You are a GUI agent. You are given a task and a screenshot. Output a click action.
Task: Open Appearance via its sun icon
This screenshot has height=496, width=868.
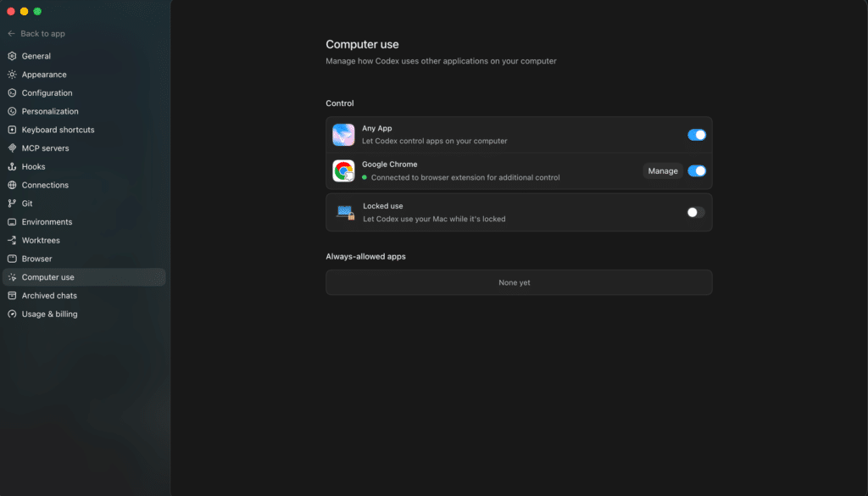[x=12, y=74]
